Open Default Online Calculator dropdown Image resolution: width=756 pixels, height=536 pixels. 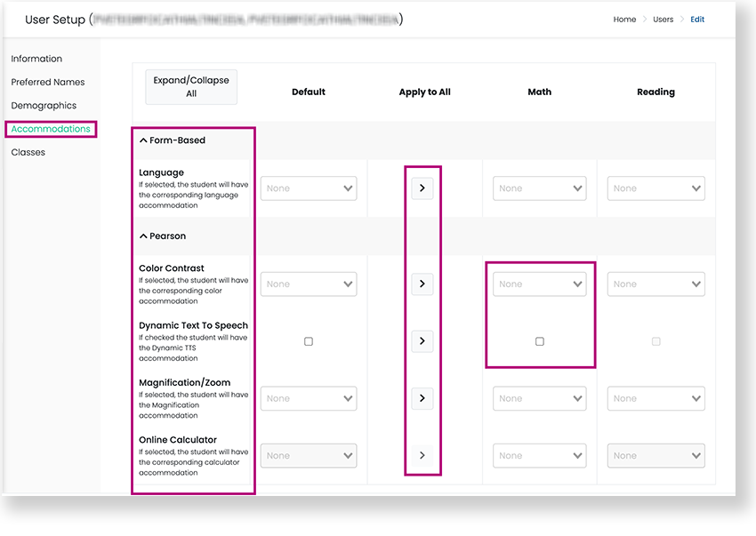309,455
